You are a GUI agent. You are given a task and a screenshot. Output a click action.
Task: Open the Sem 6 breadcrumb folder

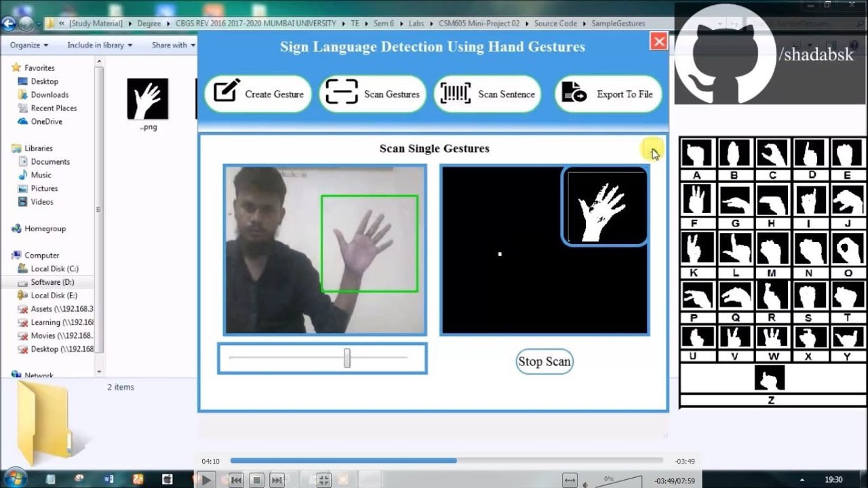coord(384,23)
